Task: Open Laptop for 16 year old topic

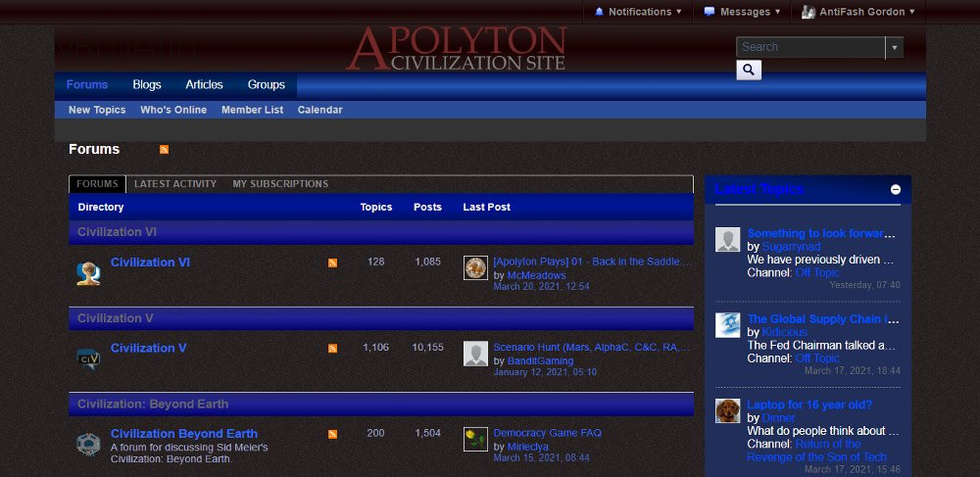Action: pyautogui.click(x=809, y=405)
